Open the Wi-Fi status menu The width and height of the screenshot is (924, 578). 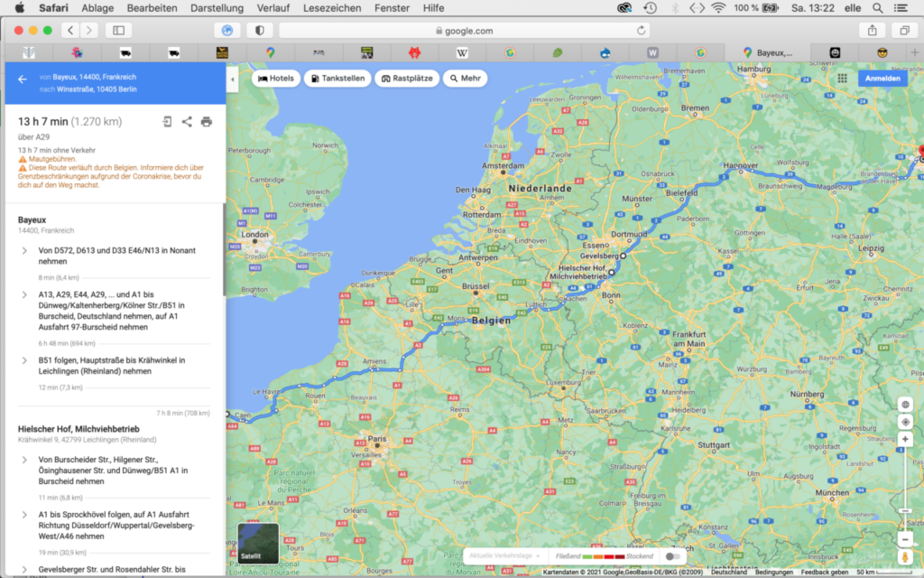tap(717, 7)
